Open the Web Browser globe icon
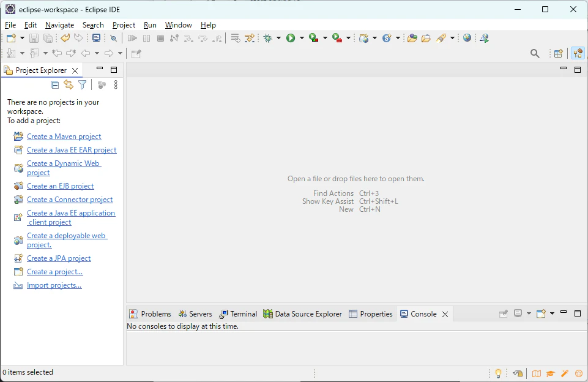The height and width of the screenshot is (382, 588). pyautogui.click(x=467, y=38)
